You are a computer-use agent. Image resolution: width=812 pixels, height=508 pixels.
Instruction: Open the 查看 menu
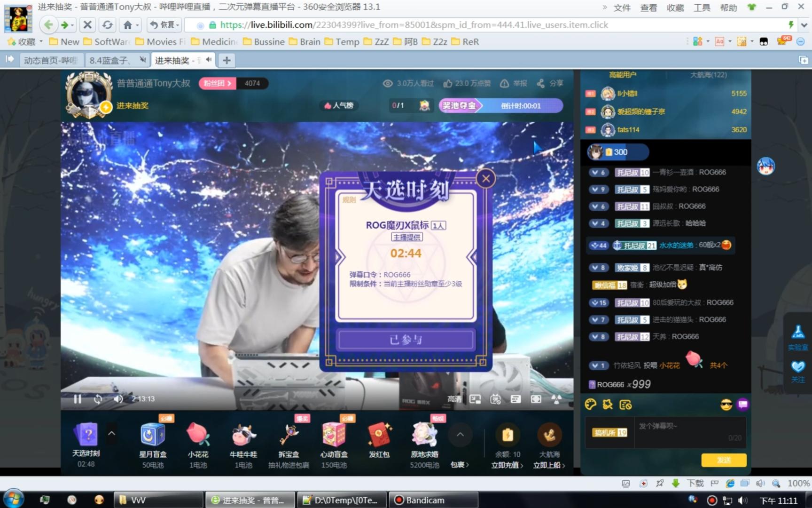648,8
